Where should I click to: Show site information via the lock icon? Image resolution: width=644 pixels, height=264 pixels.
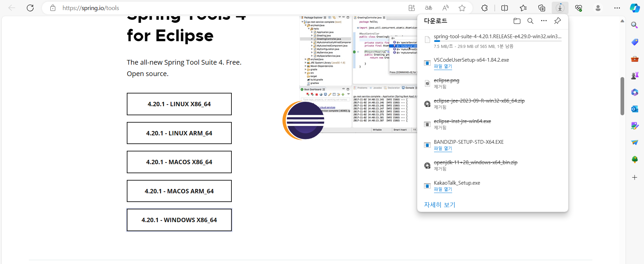point(53,8)
